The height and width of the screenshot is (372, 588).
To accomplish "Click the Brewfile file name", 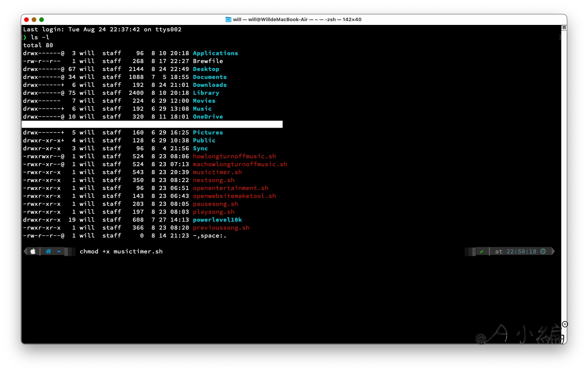I will [208, 61].
